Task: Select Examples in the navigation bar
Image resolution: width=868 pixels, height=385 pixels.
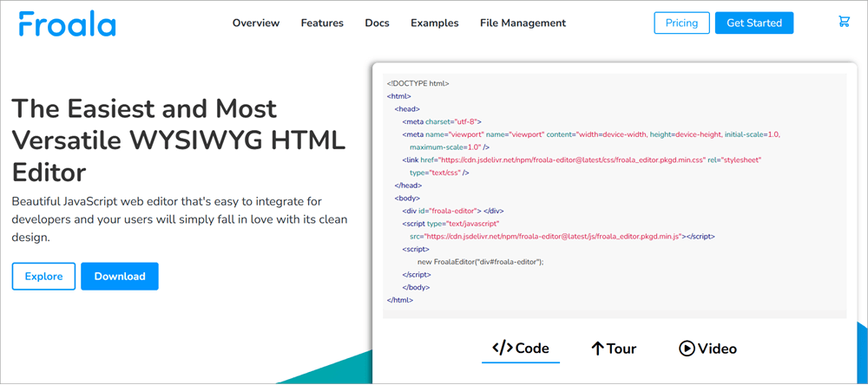Action: coord(434,23)
